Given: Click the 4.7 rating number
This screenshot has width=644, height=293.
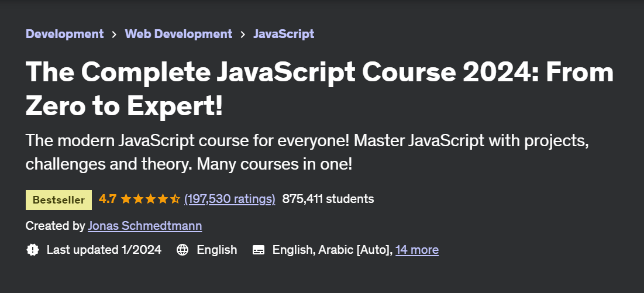Looking at the screenshot, I should pos(108,199).
